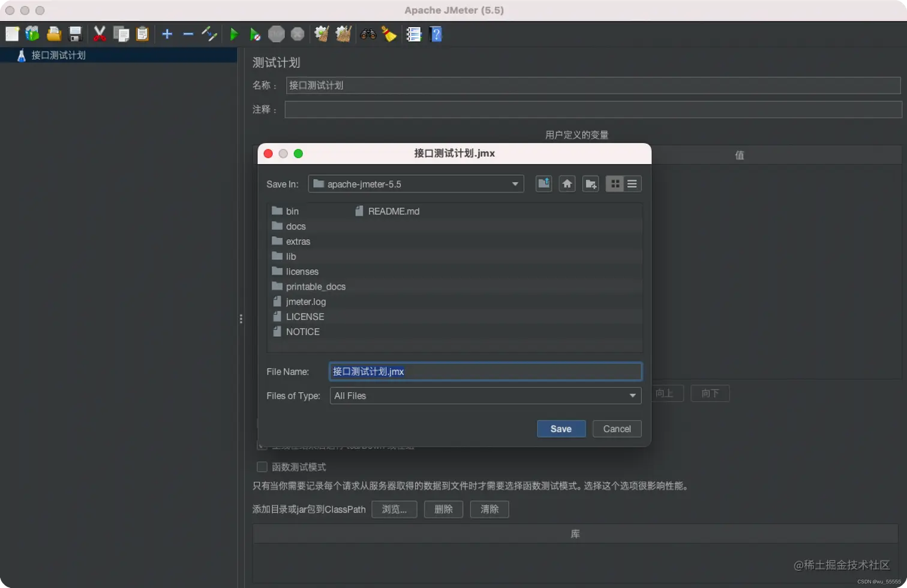Select the lib folder
907x588 pixels.
(284, 256)
